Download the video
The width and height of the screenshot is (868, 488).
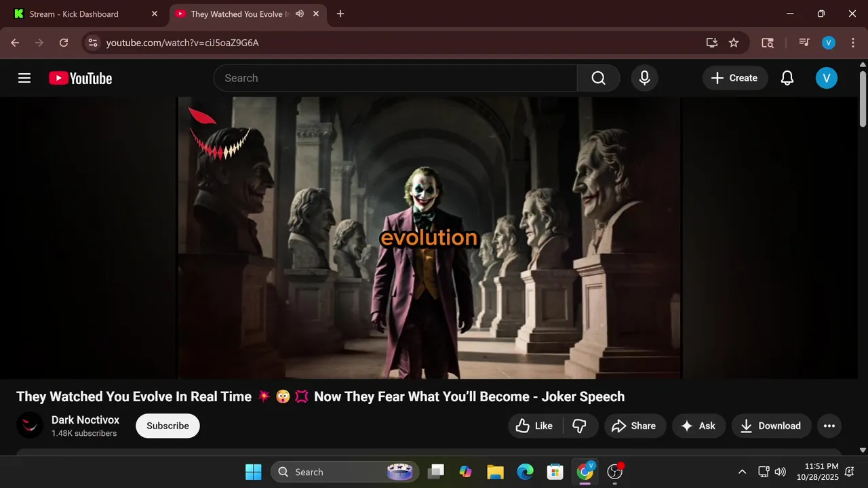coord(771,426)
